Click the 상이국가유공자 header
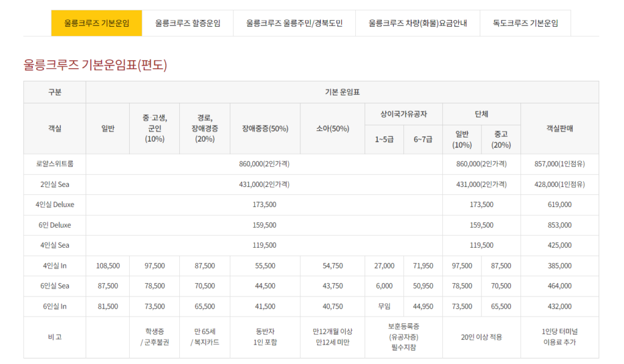The height and width of the screenshot is (364, 624). 403,114
